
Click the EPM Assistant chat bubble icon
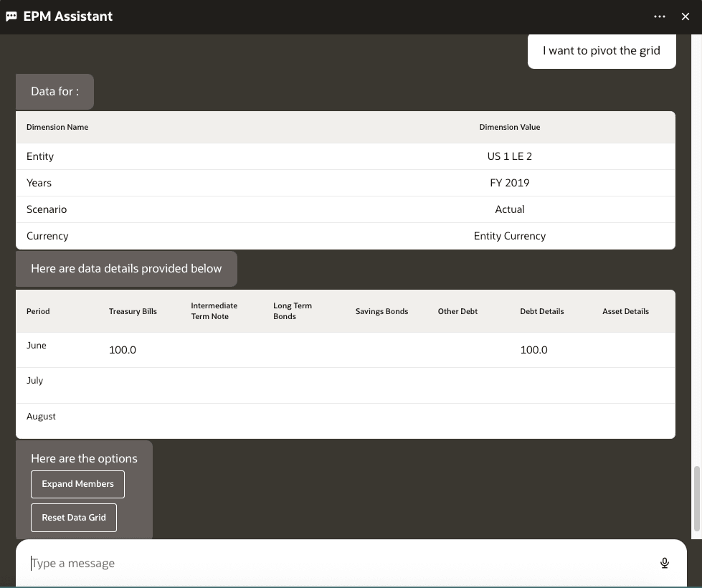[x=11, y=16]
